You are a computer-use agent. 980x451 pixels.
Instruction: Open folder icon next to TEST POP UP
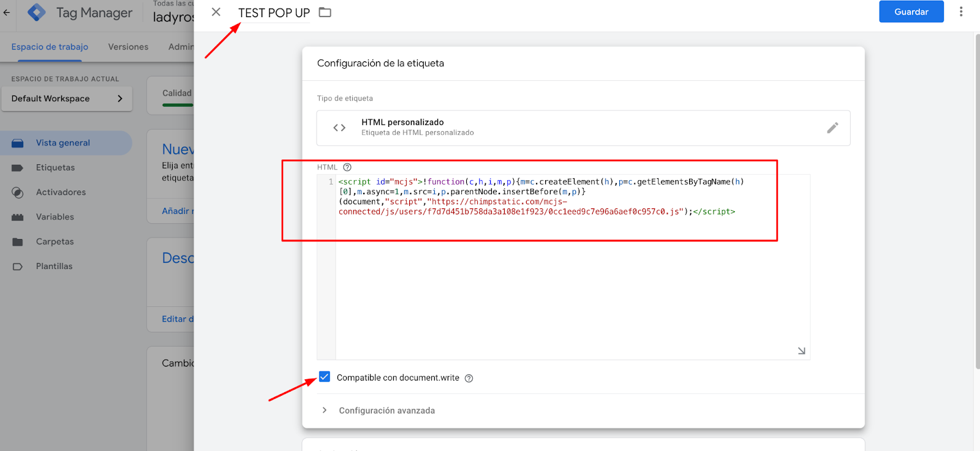tap(325, 12)
